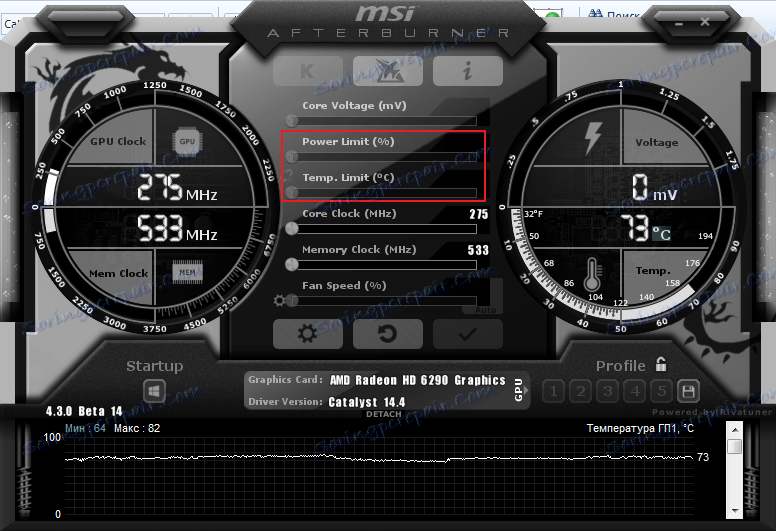Toggle the fan speed Auto button
This screenshot has width=776, height=531.
click(485, 310)
